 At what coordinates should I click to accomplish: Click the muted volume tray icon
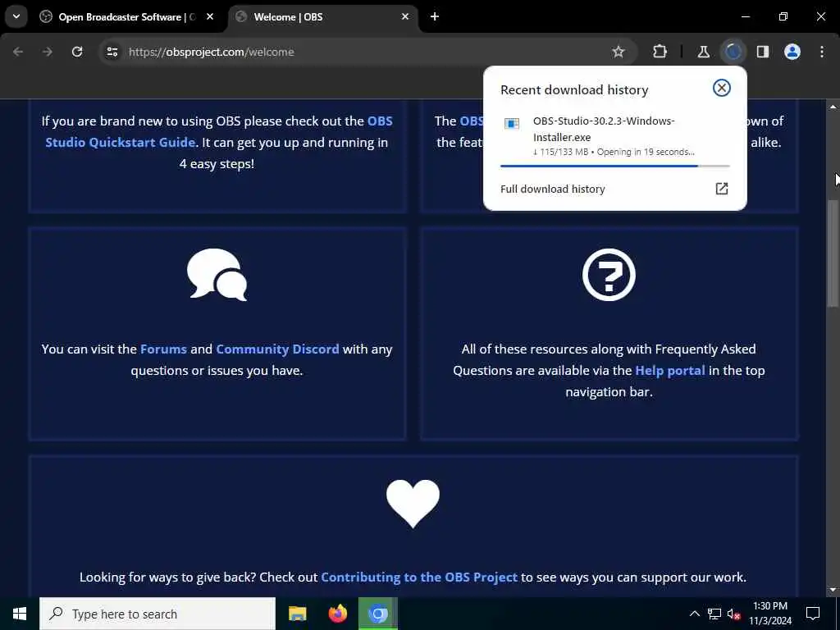(734, 614)
